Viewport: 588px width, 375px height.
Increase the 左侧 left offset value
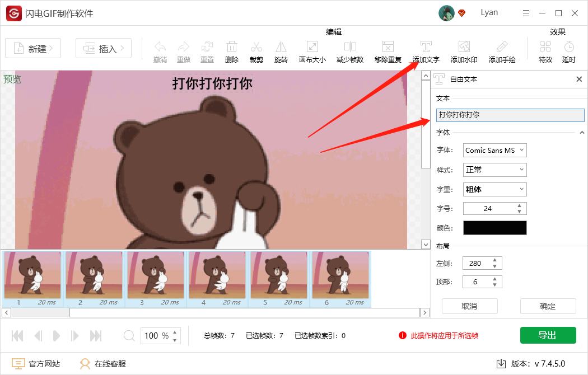[494, 260]
